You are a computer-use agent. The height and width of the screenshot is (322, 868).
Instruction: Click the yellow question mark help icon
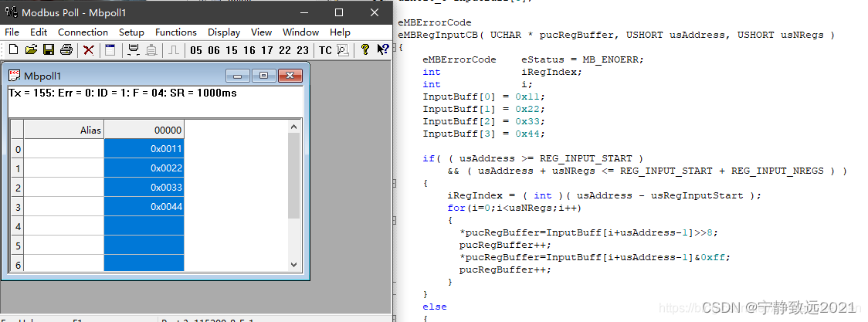pyautogui.click(x=364, y=49)
